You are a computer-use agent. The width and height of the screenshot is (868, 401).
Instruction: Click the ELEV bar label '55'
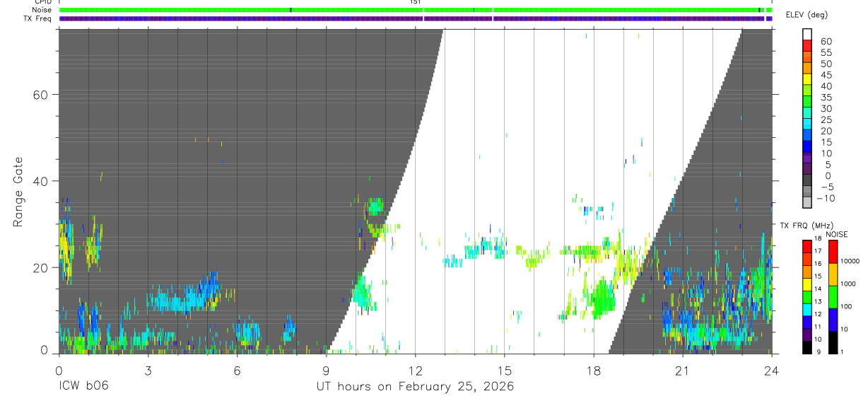point(826,53)
